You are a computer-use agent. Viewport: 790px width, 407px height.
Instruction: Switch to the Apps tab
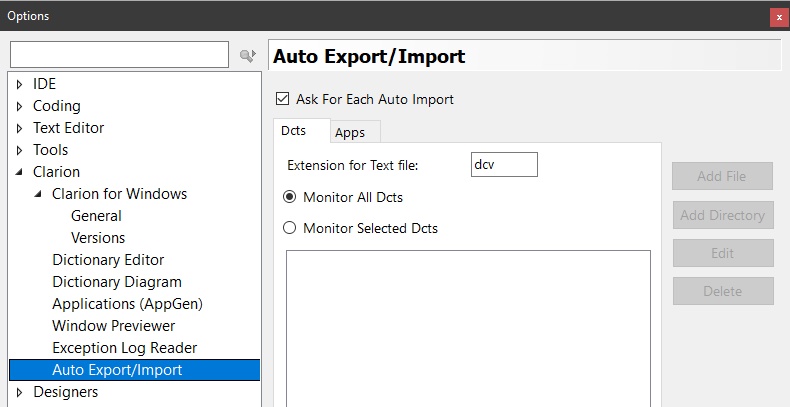click(x=350, y=132)
